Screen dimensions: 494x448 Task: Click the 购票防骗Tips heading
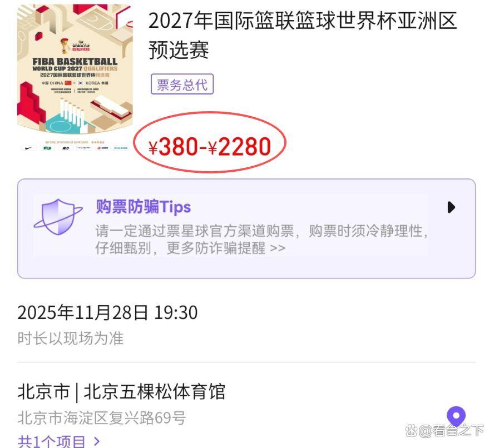[144, 207]
